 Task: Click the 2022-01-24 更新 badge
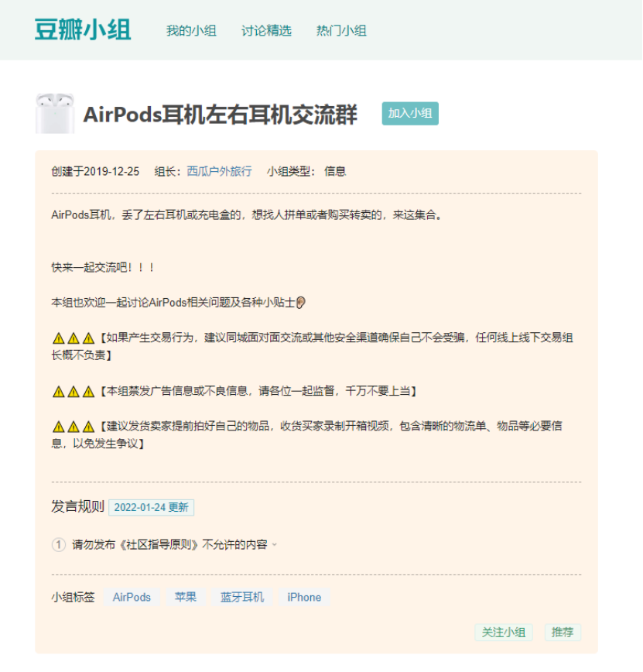151,507
